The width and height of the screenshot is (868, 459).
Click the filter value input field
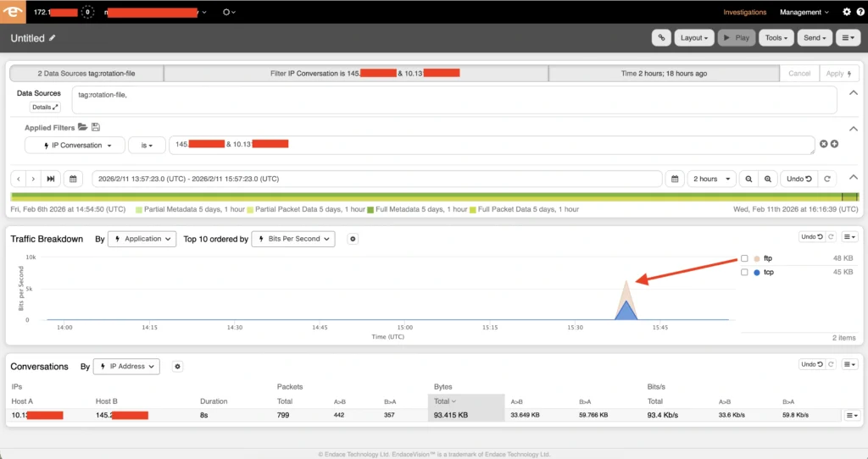pos(492,145)
